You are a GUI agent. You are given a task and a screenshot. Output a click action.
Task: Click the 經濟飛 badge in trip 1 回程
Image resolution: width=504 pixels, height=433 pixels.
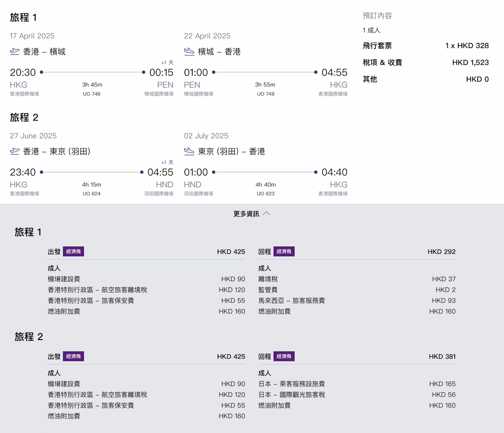tap(284, 252)
